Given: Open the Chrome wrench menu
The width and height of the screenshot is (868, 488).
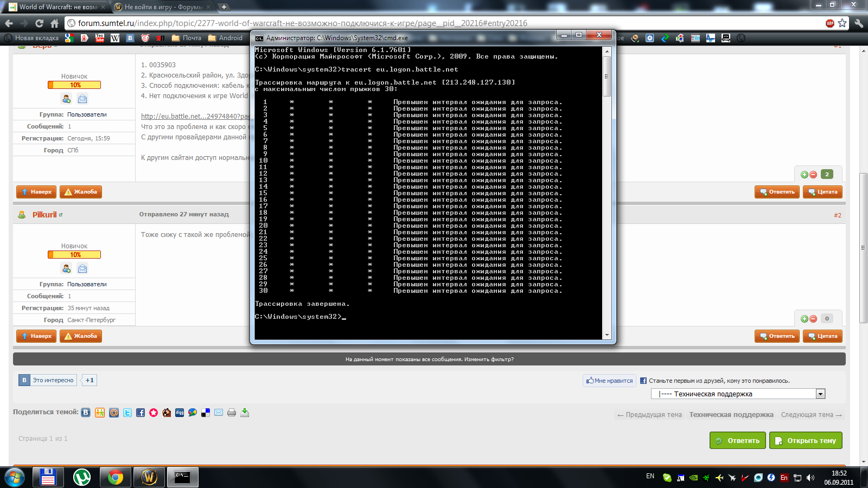Looking at the screenshot, I should [858, 23].
